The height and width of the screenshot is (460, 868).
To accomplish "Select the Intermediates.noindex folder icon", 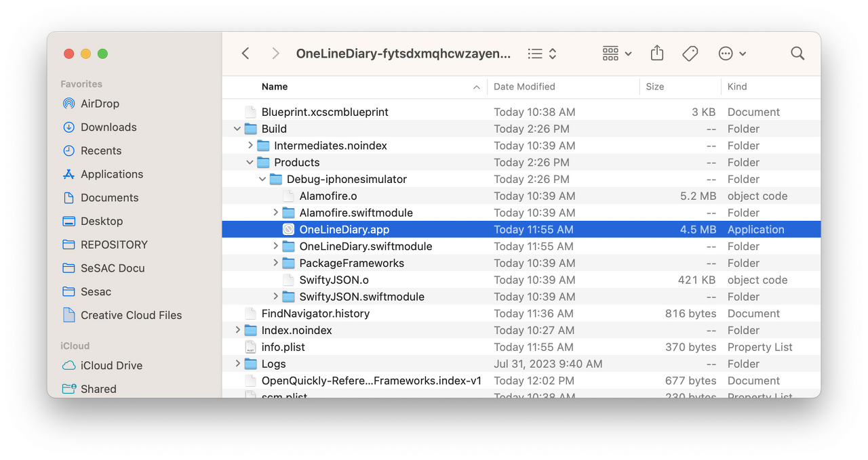I will point(263,146).
